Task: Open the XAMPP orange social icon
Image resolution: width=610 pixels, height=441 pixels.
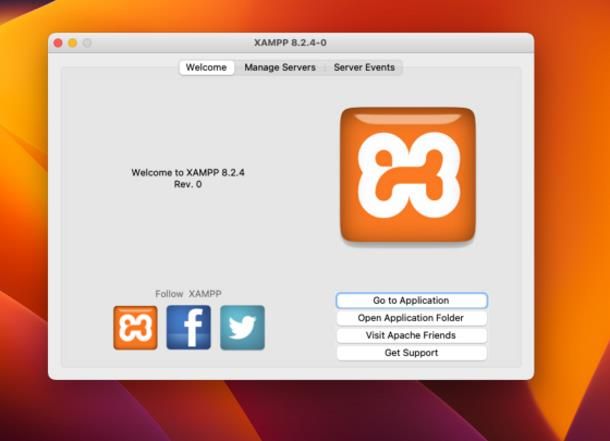Action: tap(135, 327)
